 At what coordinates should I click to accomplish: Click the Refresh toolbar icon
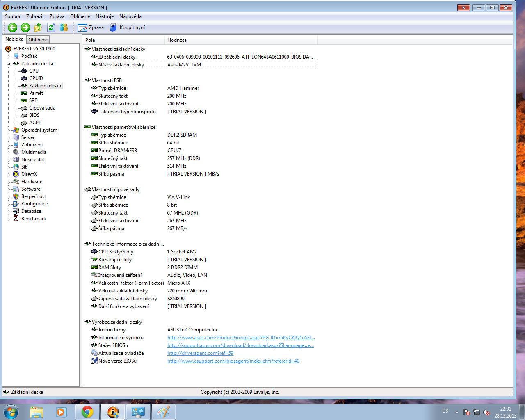51,27
